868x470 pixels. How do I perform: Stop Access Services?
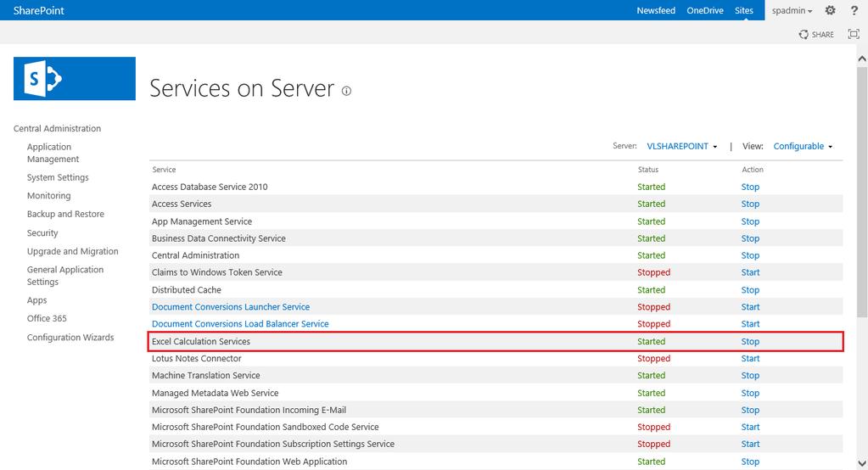[750, 204]
